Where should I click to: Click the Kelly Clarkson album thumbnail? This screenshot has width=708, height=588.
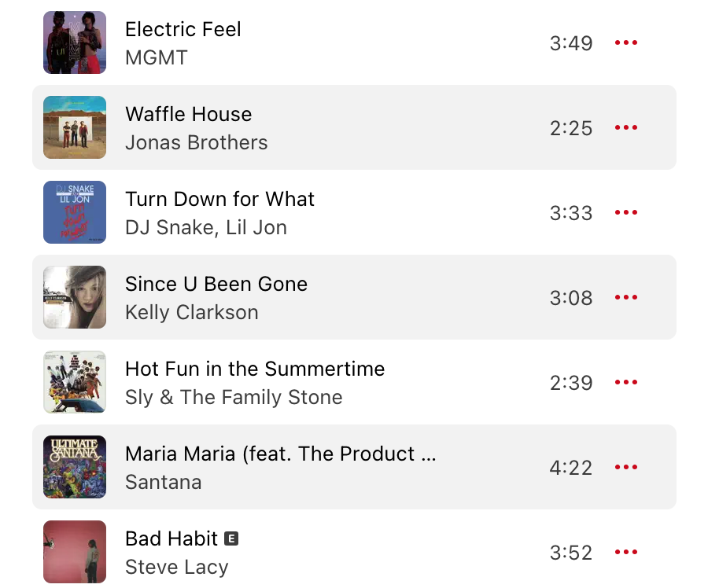[x=75, y=297]
